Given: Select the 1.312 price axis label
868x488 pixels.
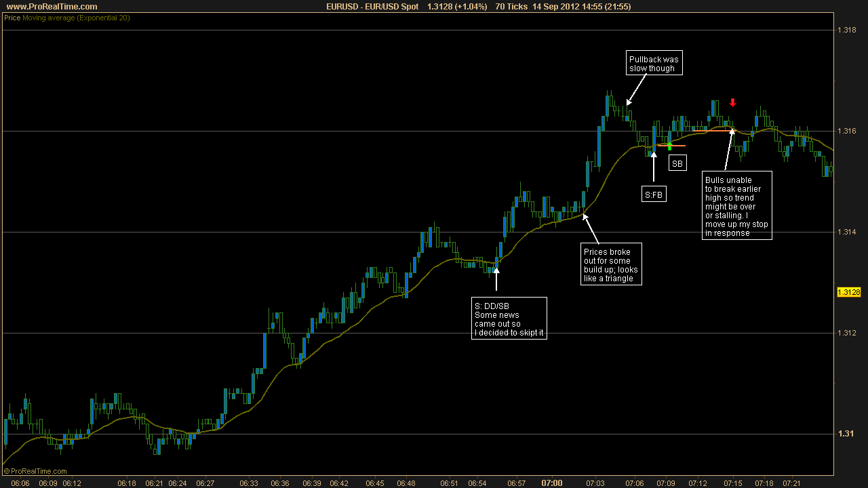Looking at the screenshot, I should (848, 333).
